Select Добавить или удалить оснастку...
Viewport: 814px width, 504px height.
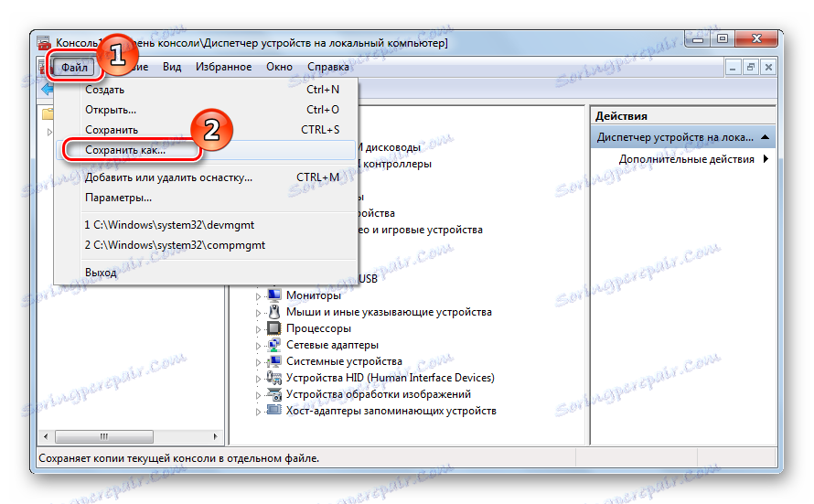pos(206,177)
